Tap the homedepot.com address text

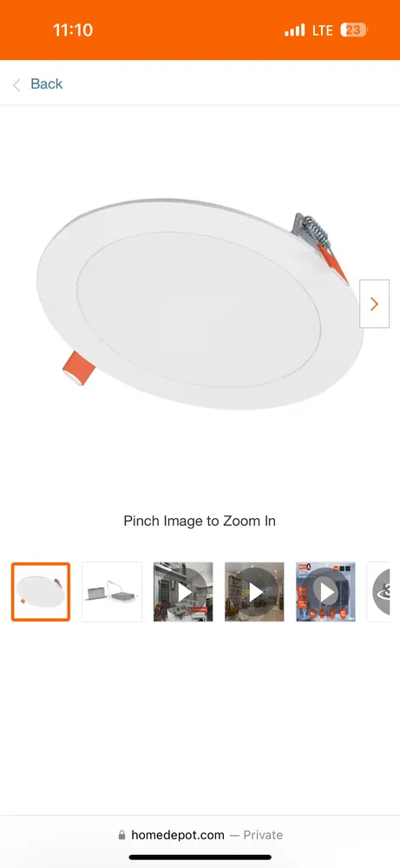coord(178,835)
